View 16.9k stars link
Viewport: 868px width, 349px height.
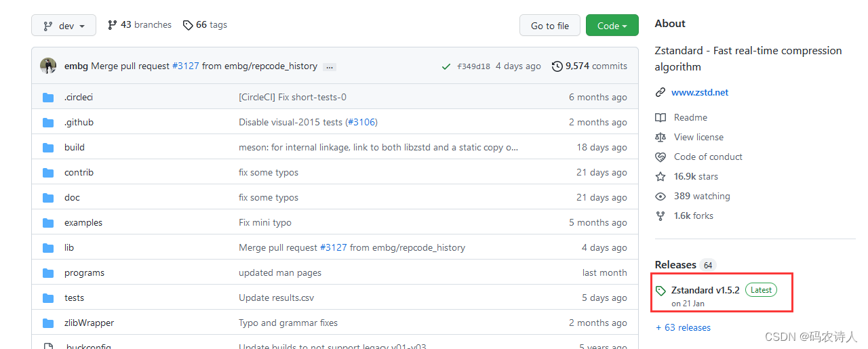pyautogui.click(x=696, y=176)
